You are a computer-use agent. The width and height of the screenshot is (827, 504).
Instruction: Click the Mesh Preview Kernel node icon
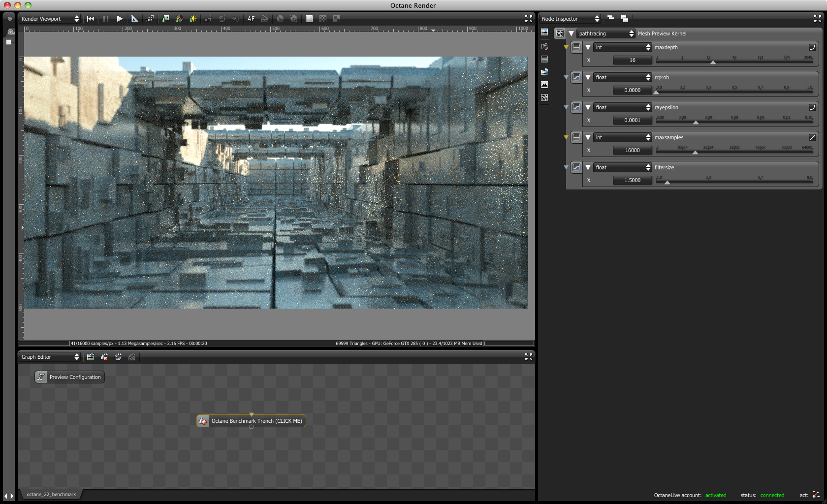pos(560,33)
